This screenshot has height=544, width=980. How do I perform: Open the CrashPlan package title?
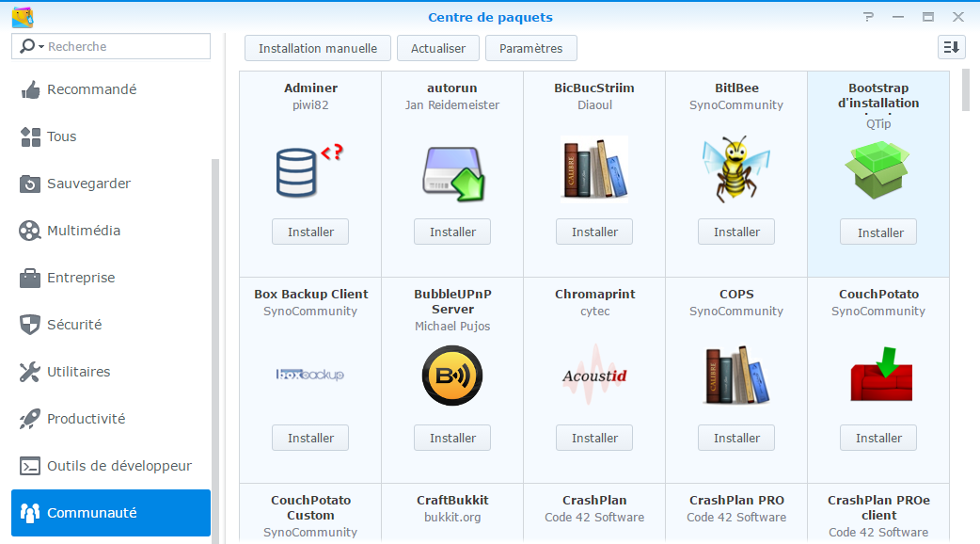pos(594,500)
